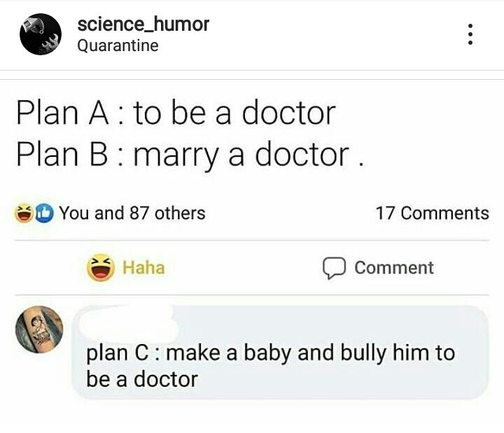Open the three-dot post options menu
This screenshot has height=433, width=504.
coord(470,34)
